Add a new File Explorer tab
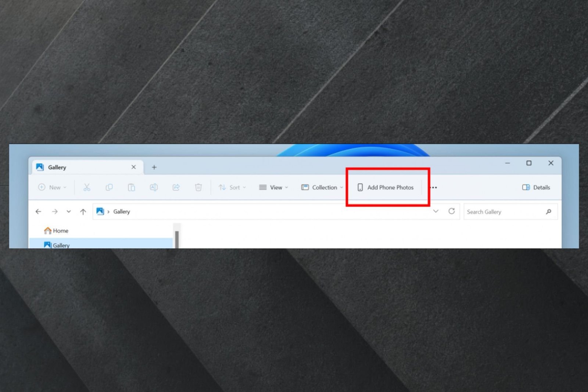This screenshot has width=588, height=392. point(154,167)
